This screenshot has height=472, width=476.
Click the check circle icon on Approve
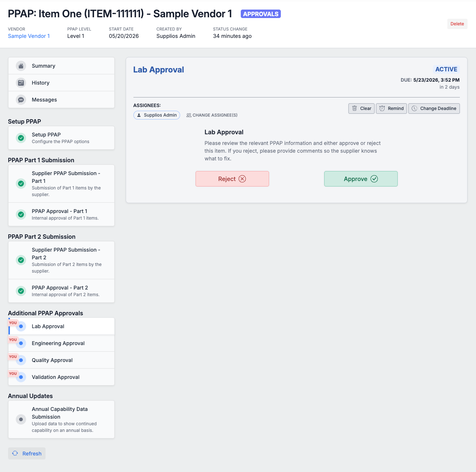[x=374, y=179]
